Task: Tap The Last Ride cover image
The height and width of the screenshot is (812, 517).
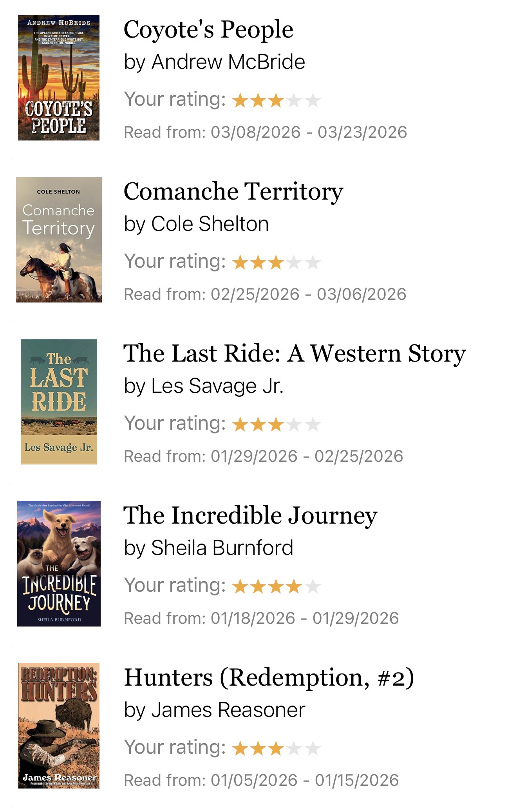Action: point(59,401)
